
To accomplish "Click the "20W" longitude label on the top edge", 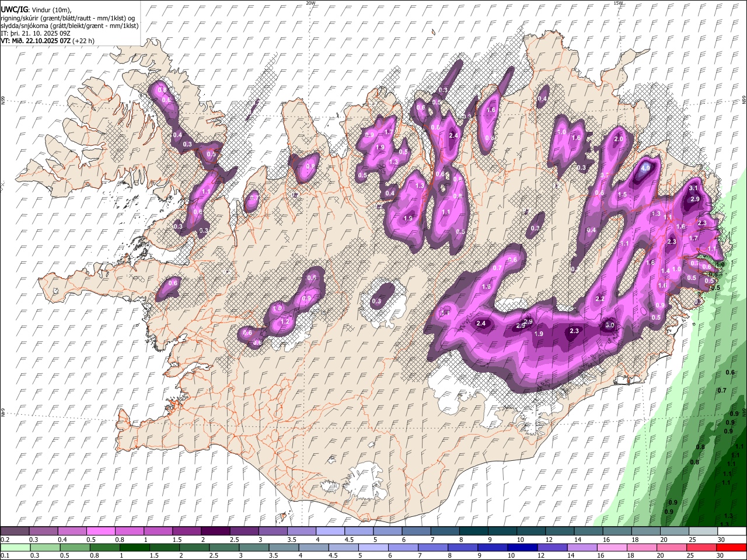I will coord(310,3).
